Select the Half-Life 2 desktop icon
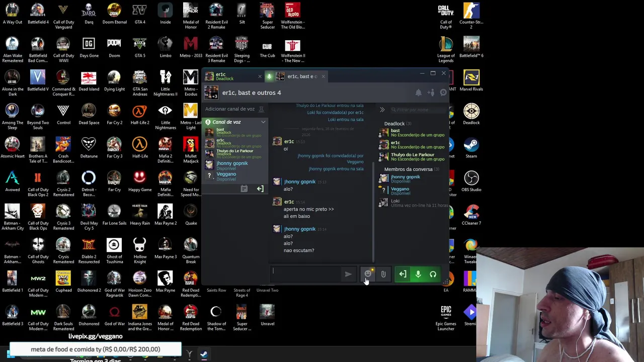This screenshot has height=362, width=644. [x=140, y=115]
